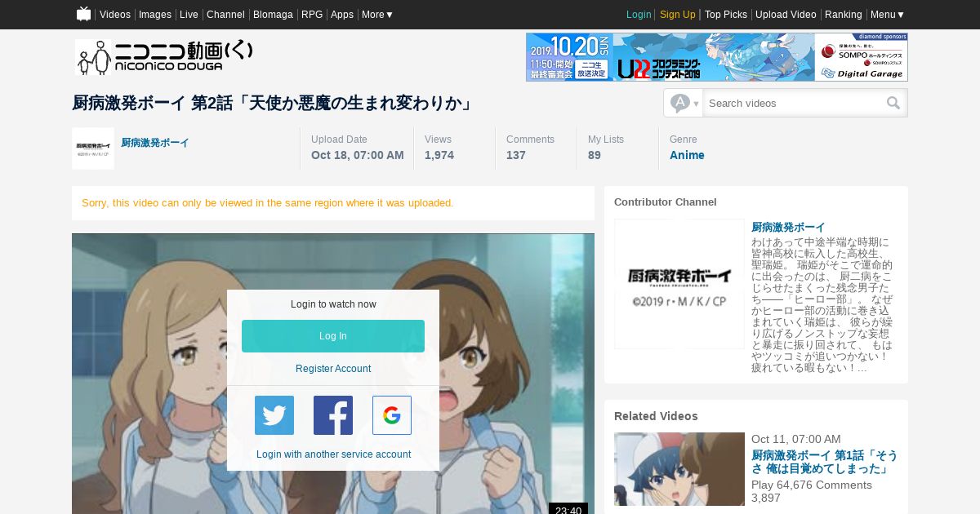Open uploader name 厨病激発ボーイ below video title

coord(155,143)
